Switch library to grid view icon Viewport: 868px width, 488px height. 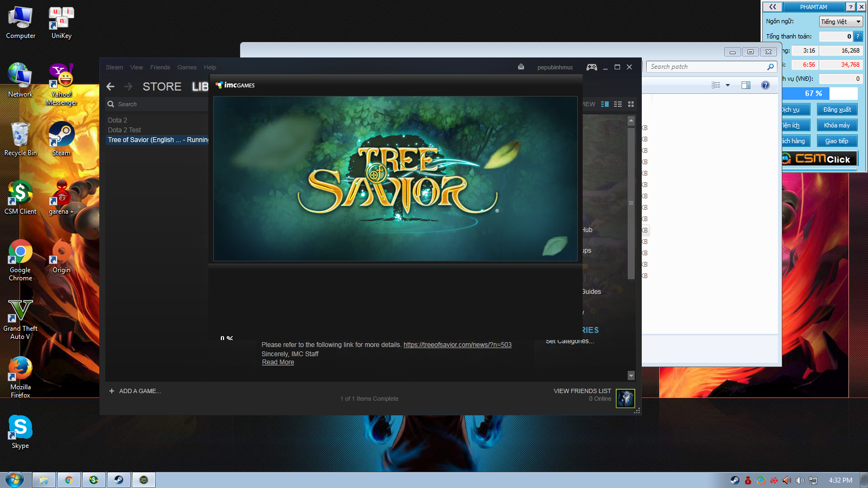click(631, 104)
